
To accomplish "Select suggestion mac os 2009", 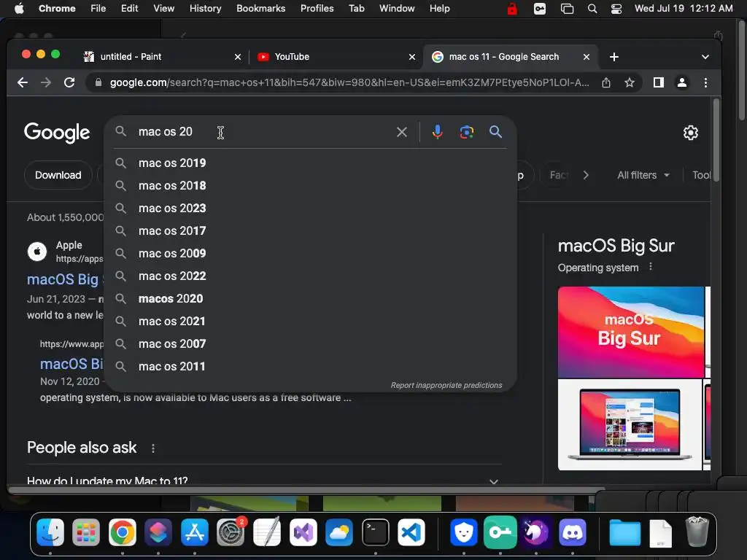I will pos(310,253).
